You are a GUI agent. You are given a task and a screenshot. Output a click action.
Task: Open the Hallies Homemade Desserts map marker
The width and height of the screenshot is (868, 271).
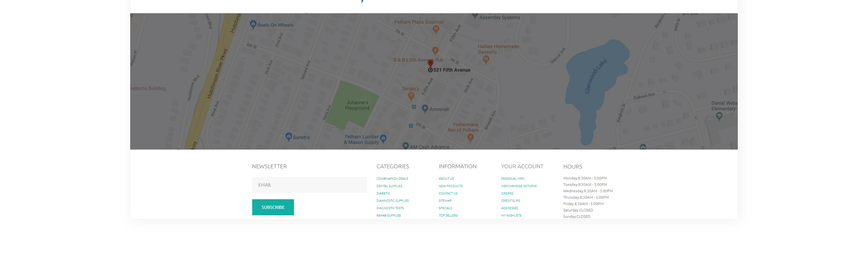point(486,59)
